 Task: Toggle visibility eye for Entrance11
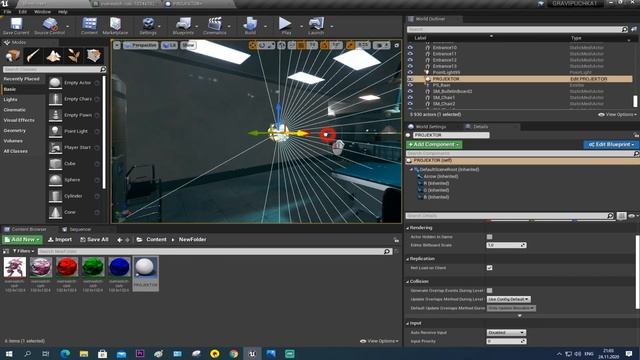tap(410, 54)
